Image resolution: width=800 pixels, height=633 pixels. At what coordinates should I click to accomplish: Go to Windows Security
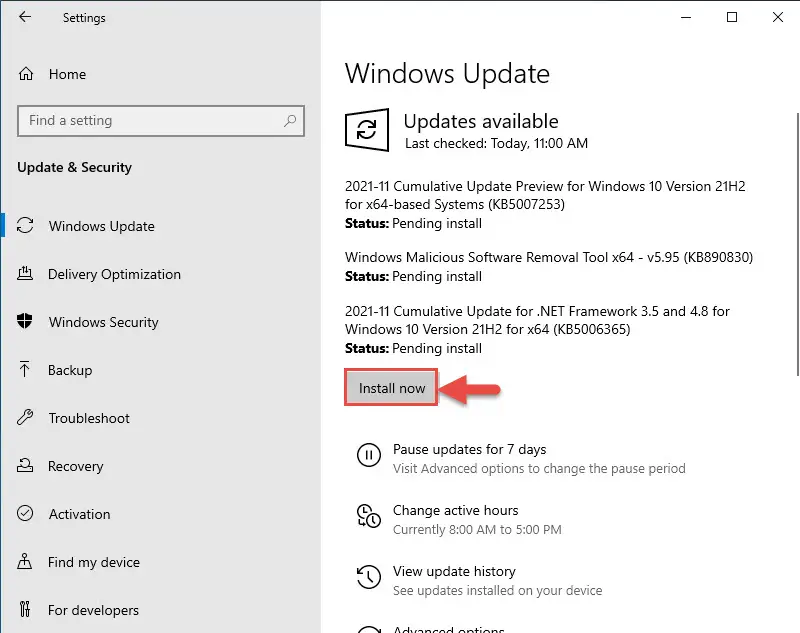click(104, 322)
